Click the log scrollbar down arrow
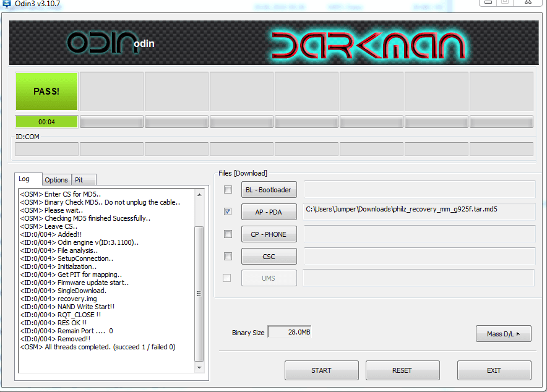This screenshot has width=547, height=392. (199, 368)
